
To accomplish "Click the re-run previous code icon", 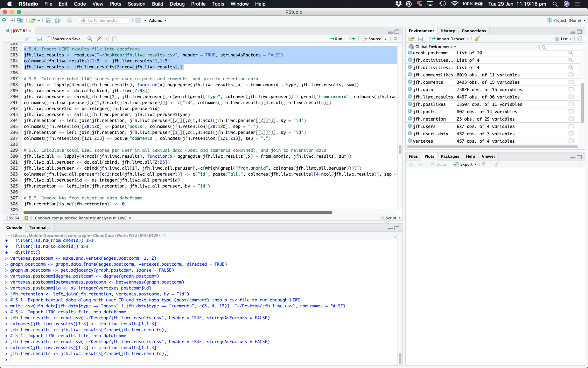I will pyautogui.click(x=352, y=39).
